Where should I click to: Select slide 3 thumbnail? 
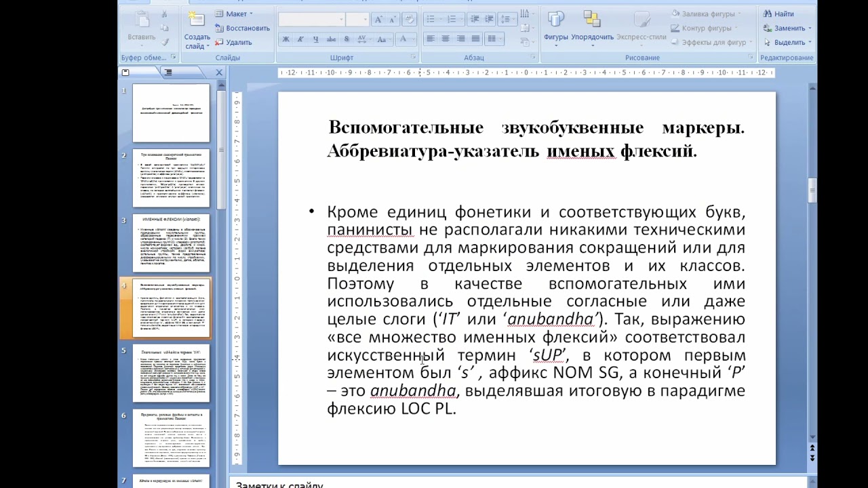(171, 243)
